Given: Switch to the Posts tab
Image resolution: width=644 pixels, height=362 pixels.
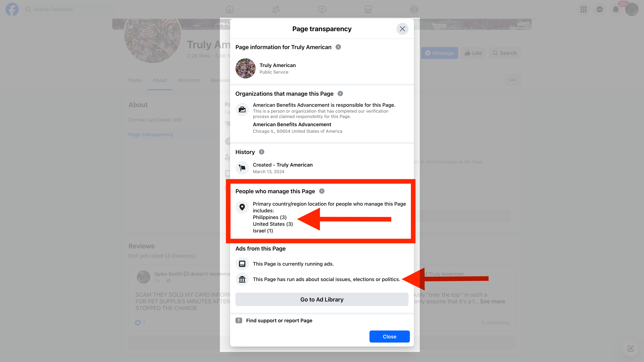Looking at the screenshot, I should coord(135,80).
